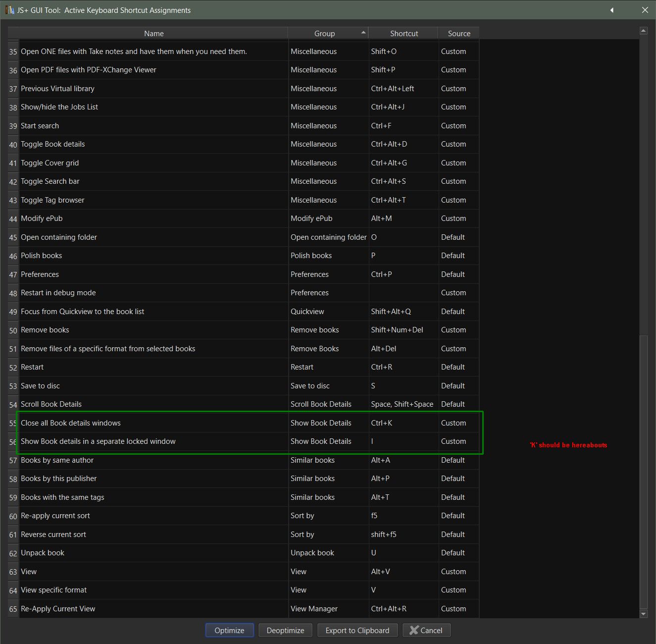Click the Alt+T shortcut cell
656x644 pixels.
tap(404, 497)
